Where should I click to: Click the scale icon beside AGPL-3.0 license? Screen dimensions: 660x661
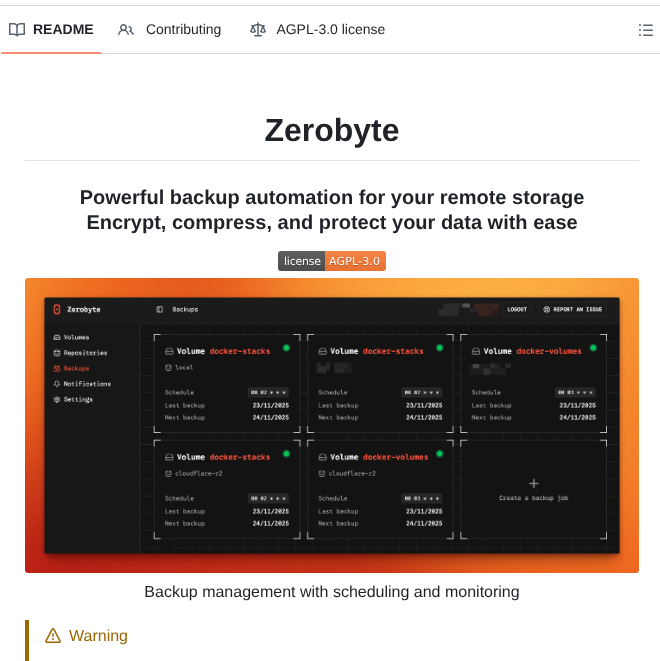pyautogui.click(x=258, y=30)
